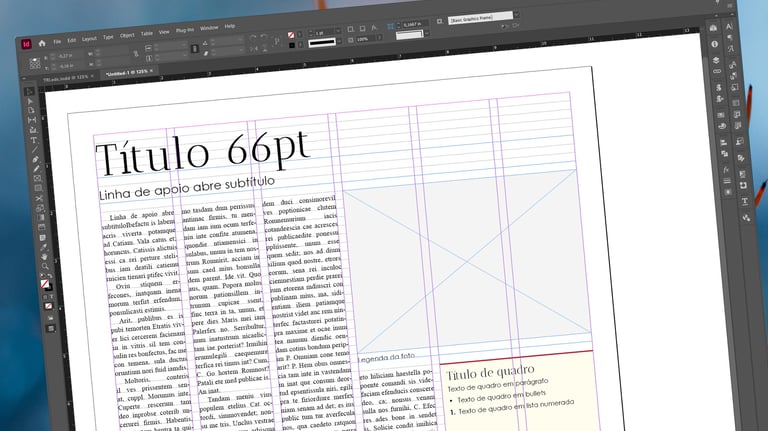Select the Rectangle Frame tool
This screenshot has width=768, height=431.
coord(38,178)
